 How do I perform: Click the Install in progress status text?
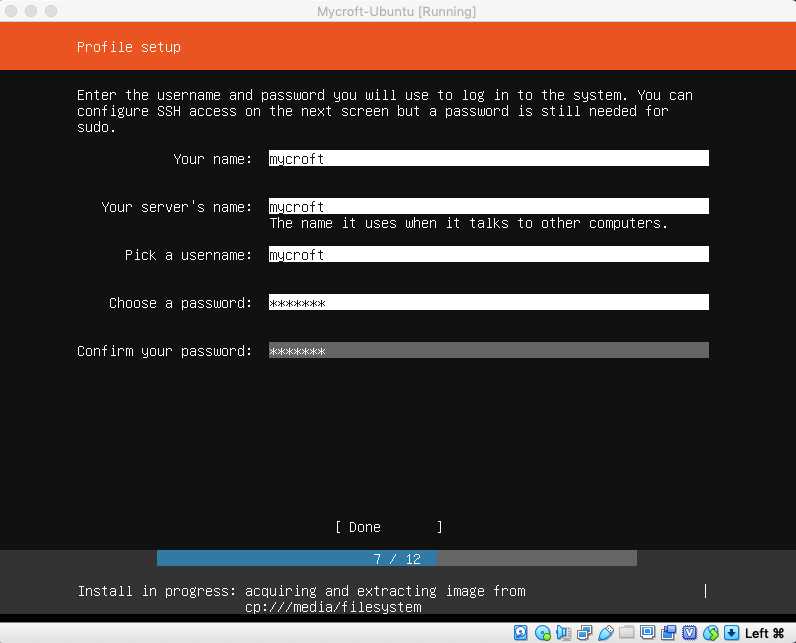302,599
